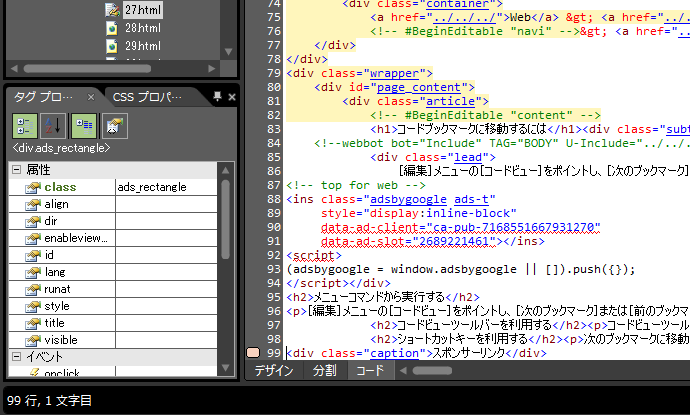Click code editor horizontal scrollbar thumb
The image size is (690, 415).
[432, 371]
